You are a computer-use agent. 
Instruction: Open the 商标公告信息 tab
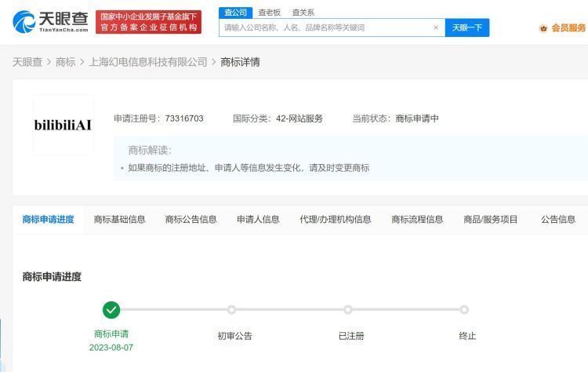pos(191,220)
